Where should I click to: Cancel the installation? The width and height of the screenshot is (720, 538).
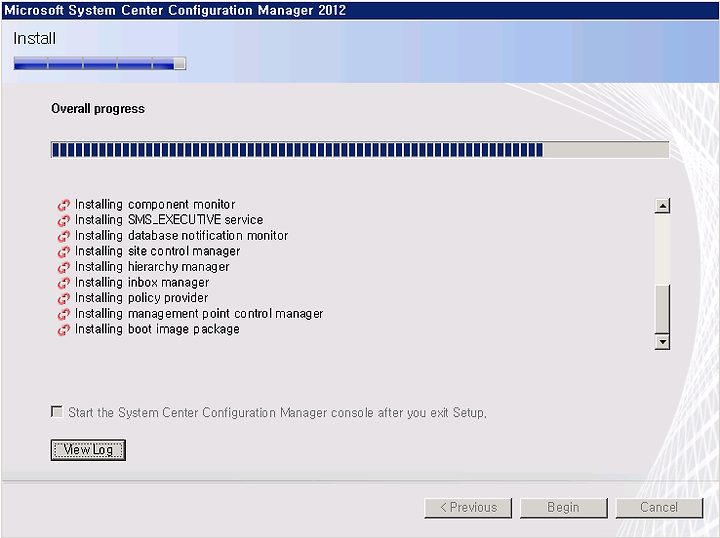point(659,508)
